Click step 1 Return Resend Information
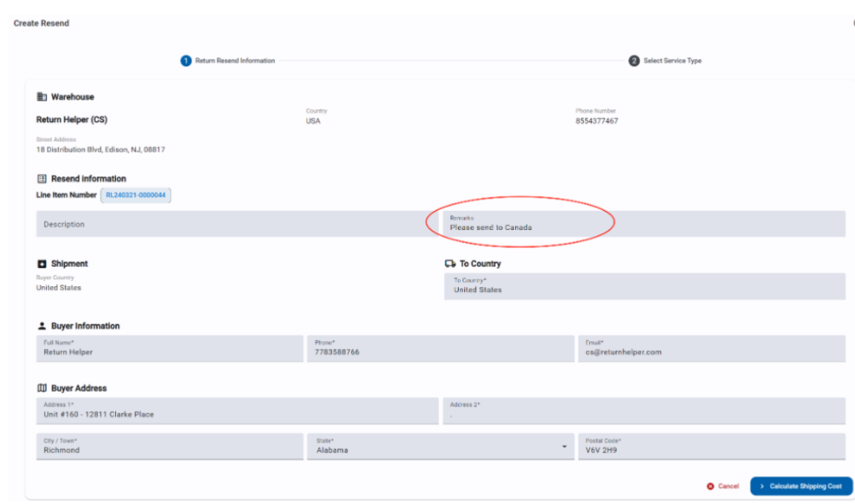Screen dimensions: 855x504 point(227,61)
